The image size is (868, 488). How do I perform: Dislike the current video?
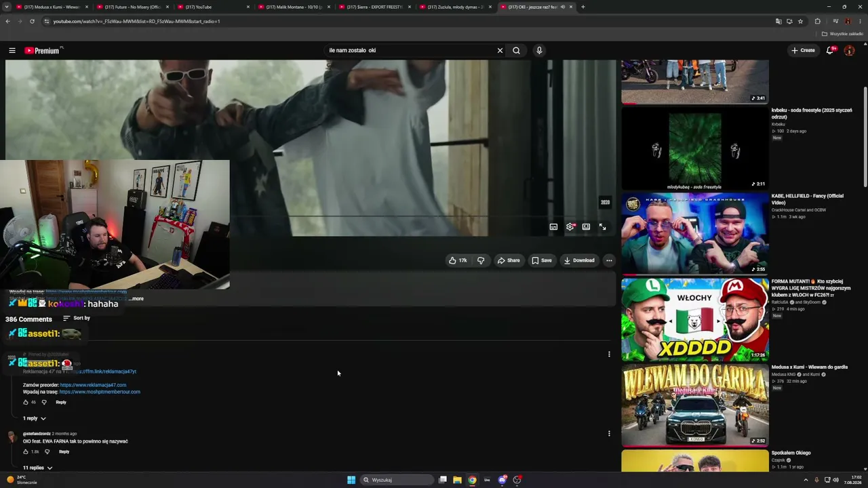click(481, 260)
